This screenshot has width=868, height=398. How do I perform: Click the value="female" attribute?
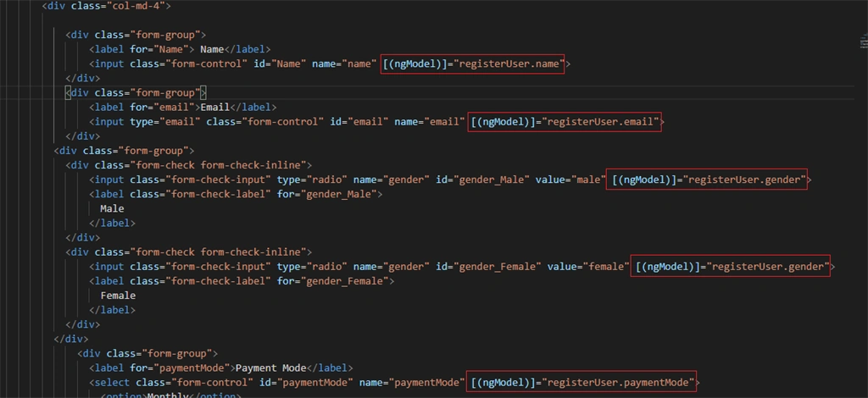point(588,267)
